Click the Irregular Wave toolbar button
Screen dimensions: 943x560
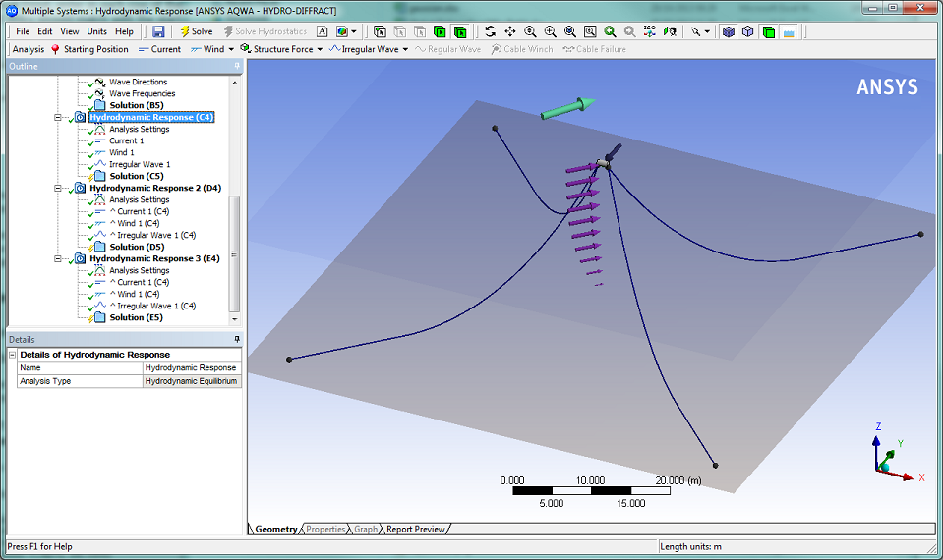[365, 49]
